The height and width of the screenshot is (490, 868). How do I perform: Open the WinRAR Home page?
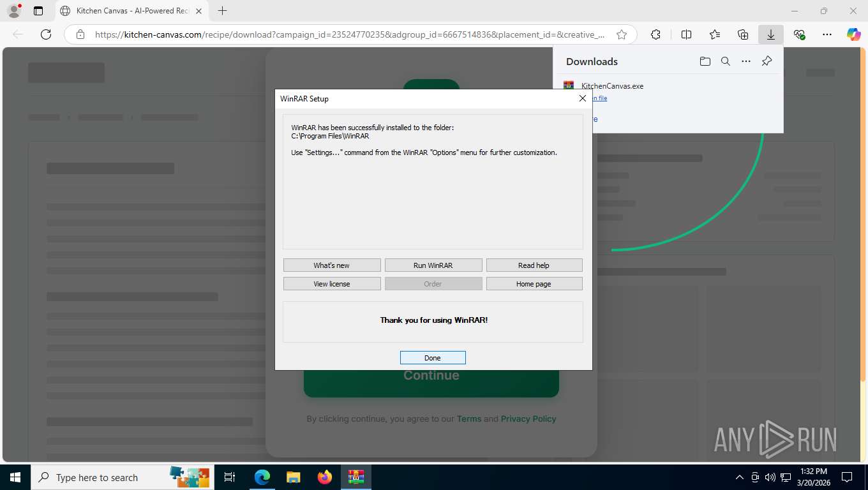click(x=534, y=284)
